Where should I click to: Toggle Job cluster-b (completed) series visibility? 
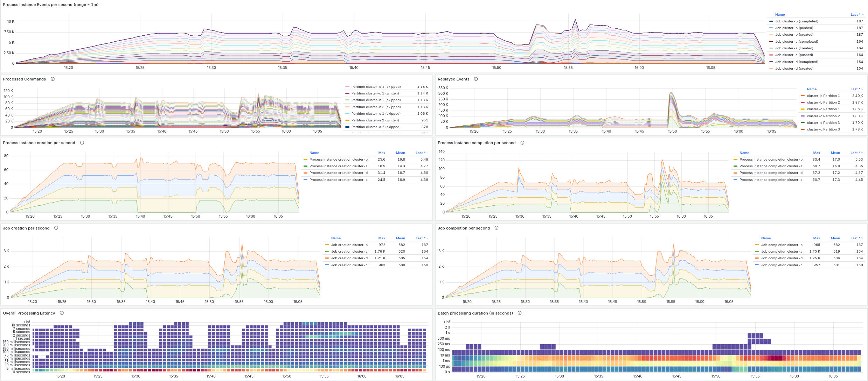[797, 21]
